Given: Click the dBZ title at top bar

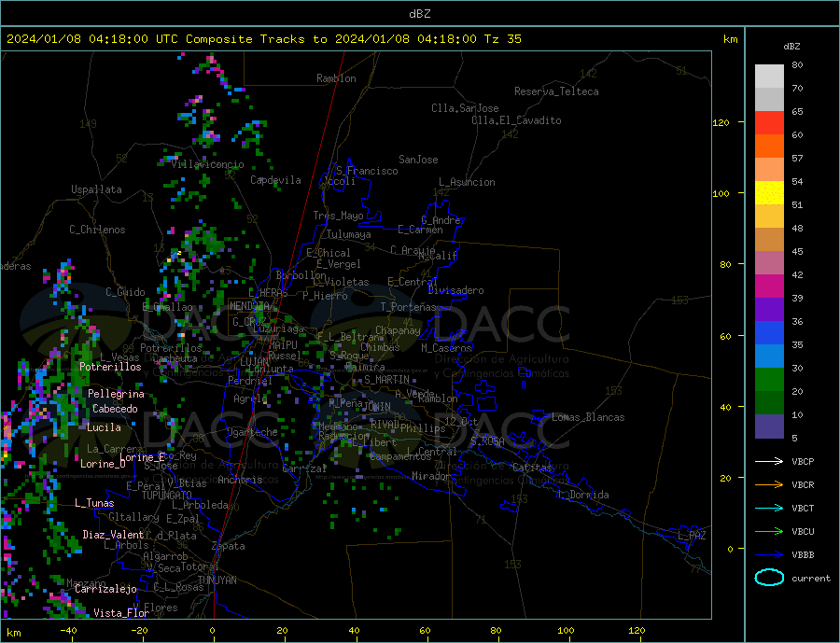Looking at the screenshot, I should click(419, 14).
